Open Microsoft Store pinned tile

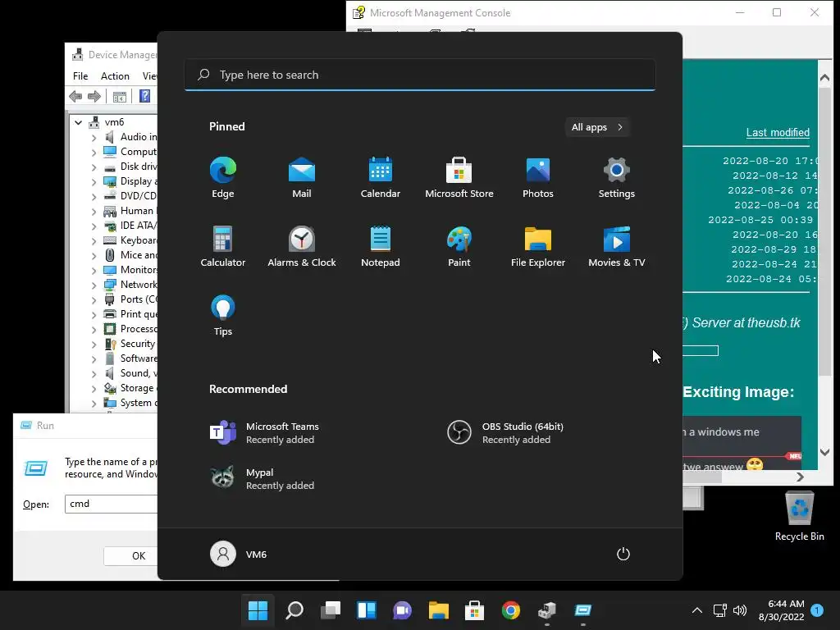point(459,178)
